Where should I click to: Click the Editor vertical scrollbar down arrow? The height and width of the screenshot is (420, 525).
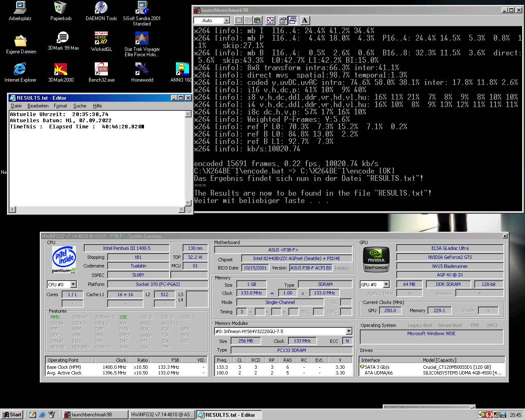pos(188,203)
